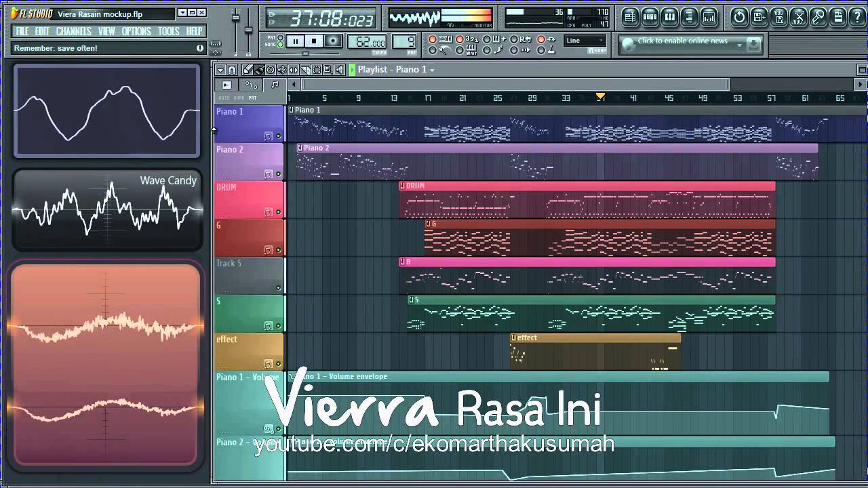Open the OPTIONS menu
The image size is (868, 488).
click(x=137, y=31)
